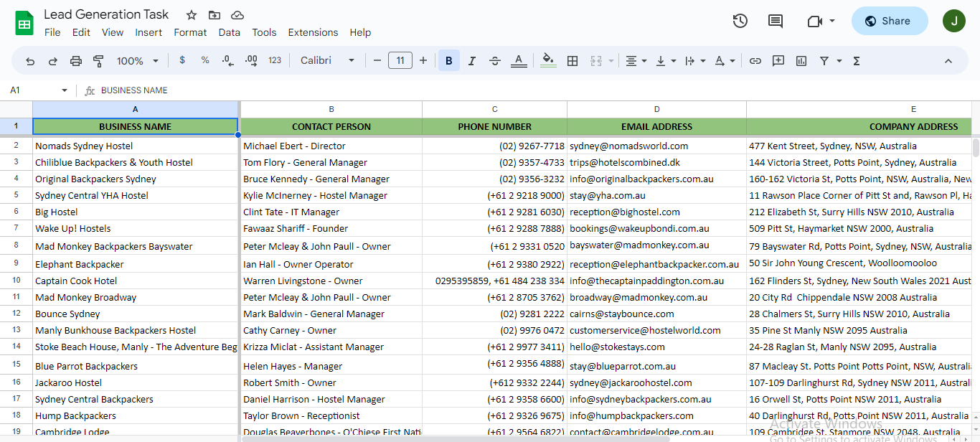Open video call options arrow
The height and width of the screenshot is (442, 980).
[832, 21]
